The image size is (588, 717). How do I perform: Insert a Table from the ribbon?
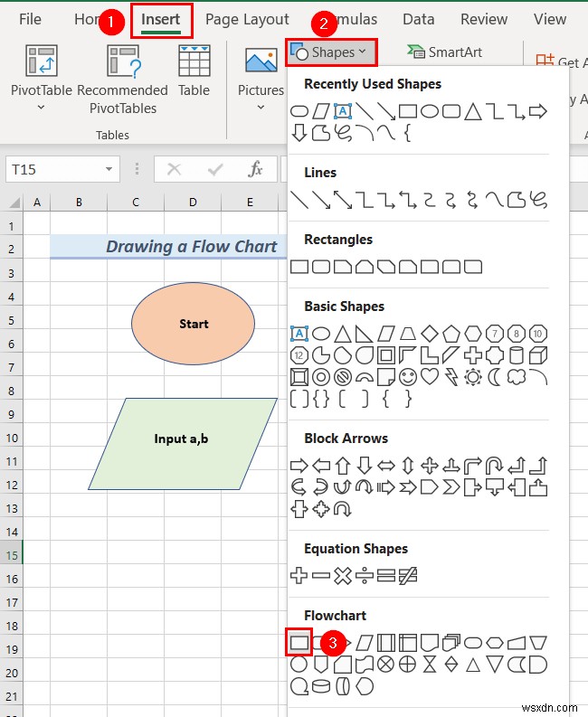(x=194, y=71)
